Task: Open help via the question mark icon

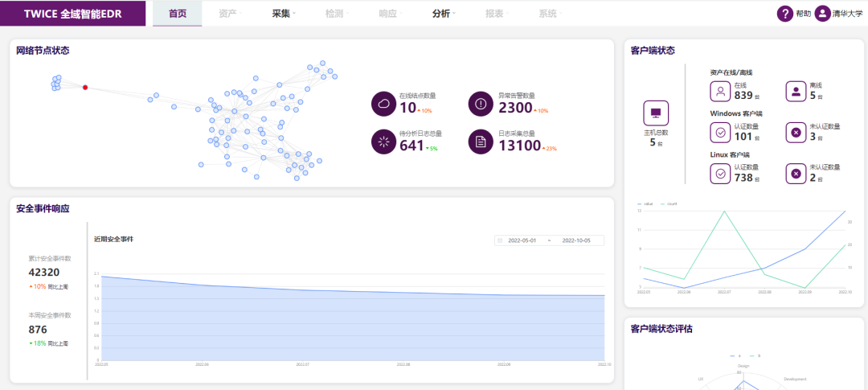Action: (785, 14)
